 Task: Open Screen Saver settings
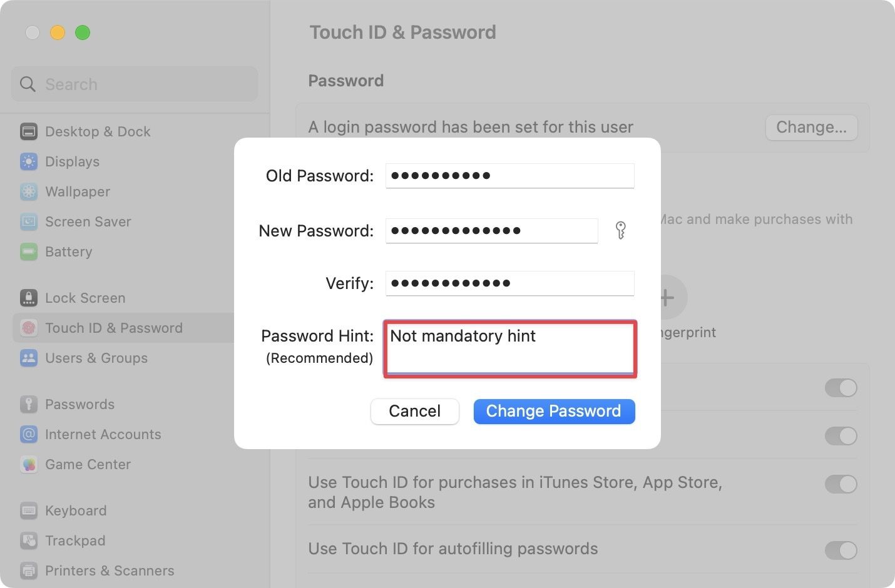coord(88,221)
